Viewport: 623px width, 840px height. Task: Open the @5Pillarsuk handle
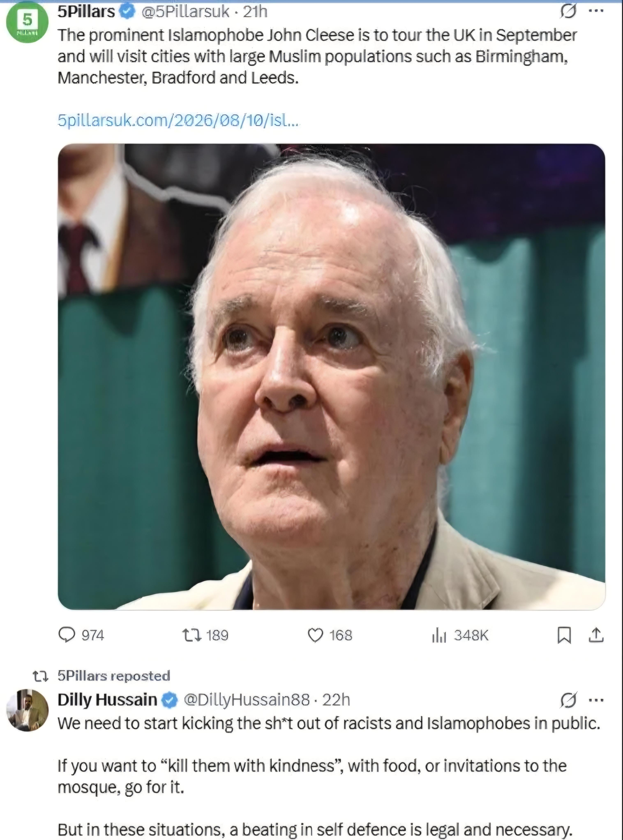click(x=185, y=12)
